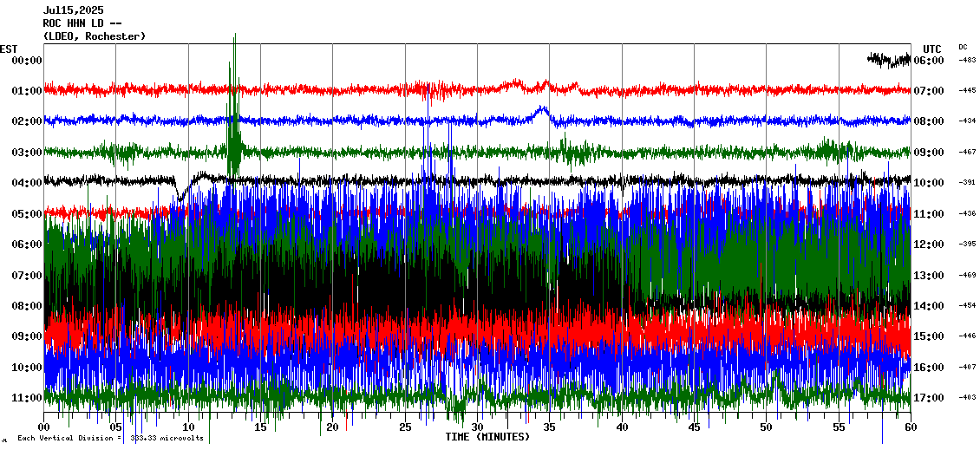Click the TIME (MINUTES) axis title
Viewport: 980px width, 450px height.
click(487, 437)
